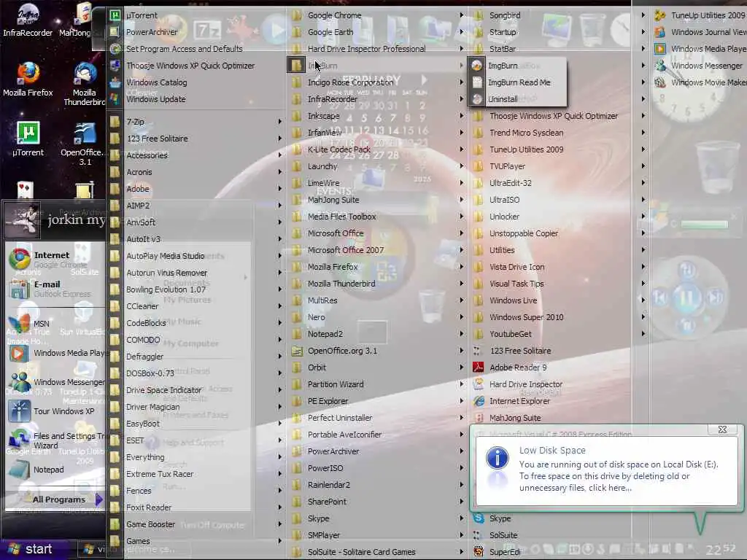
Task: Close the Low Disk Space balloon
Action: point(722,429)
